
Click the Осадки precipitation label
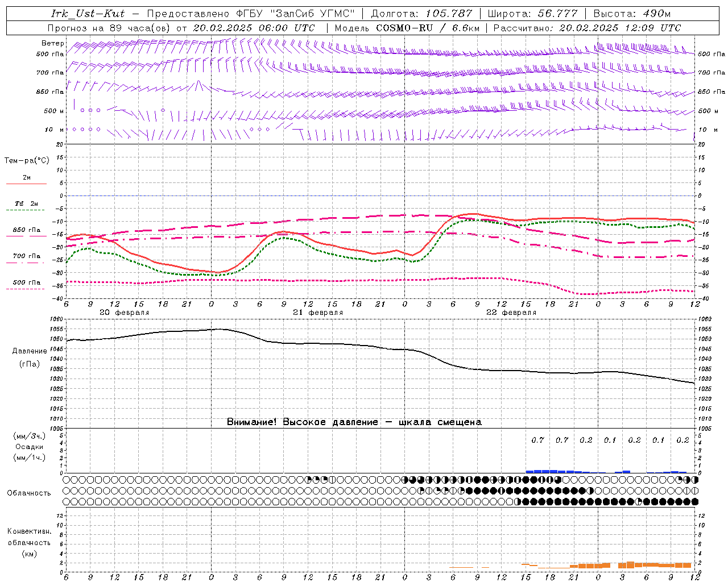pyautogui.click(x=30, y=447)
